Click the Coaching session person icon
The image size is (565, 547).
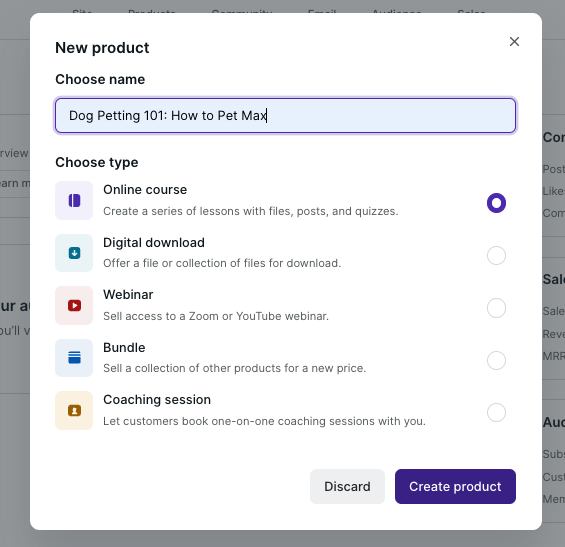(x=74, y=410)
